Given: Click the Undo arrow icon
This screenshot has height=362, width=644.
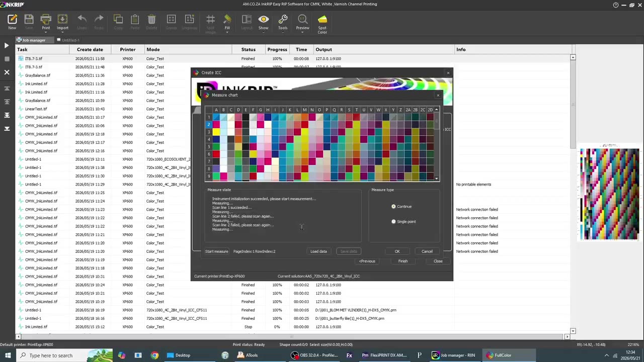Looking at the screenshot, I should pos(82,20).
